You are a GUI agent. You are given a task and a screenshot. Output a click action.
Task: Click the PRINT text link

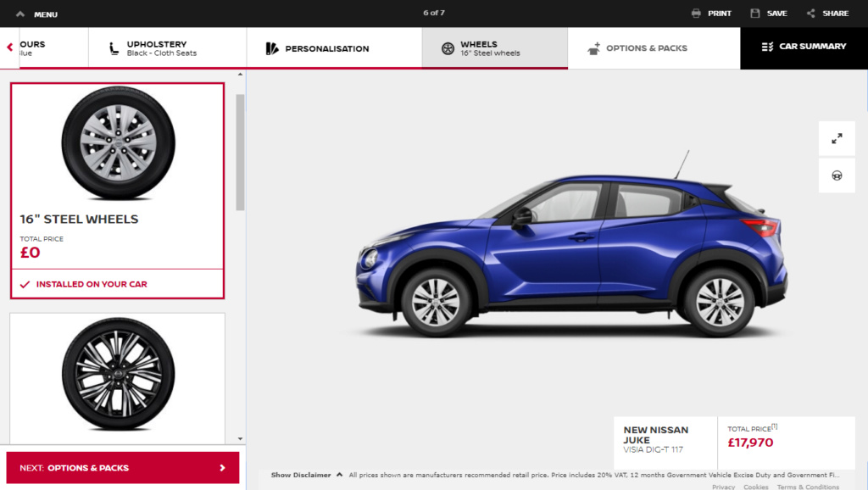[x=719, y=14]
